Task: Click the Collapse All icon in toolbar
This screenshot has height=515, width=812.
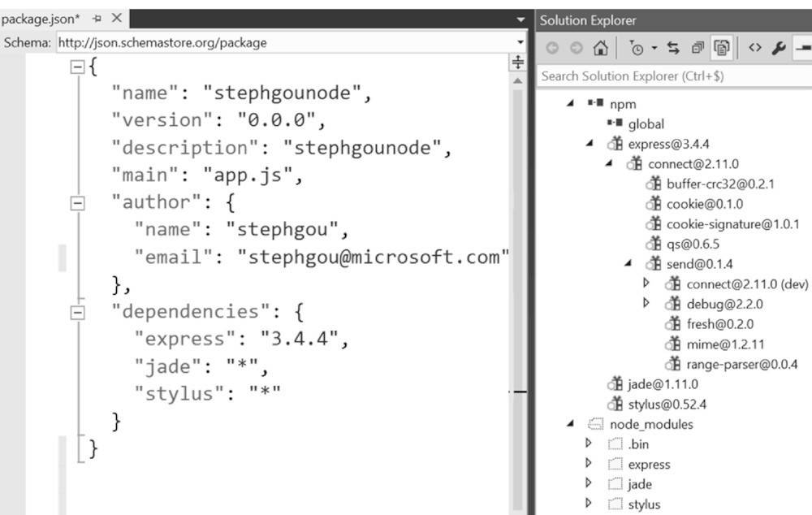Action: click(x=697, y=49)
